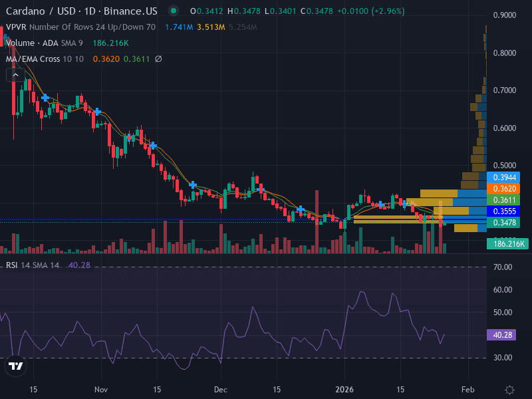Click the Nov label on time axis
The width and height of the screenshot is (532, 399).
(x=101, y=390)
